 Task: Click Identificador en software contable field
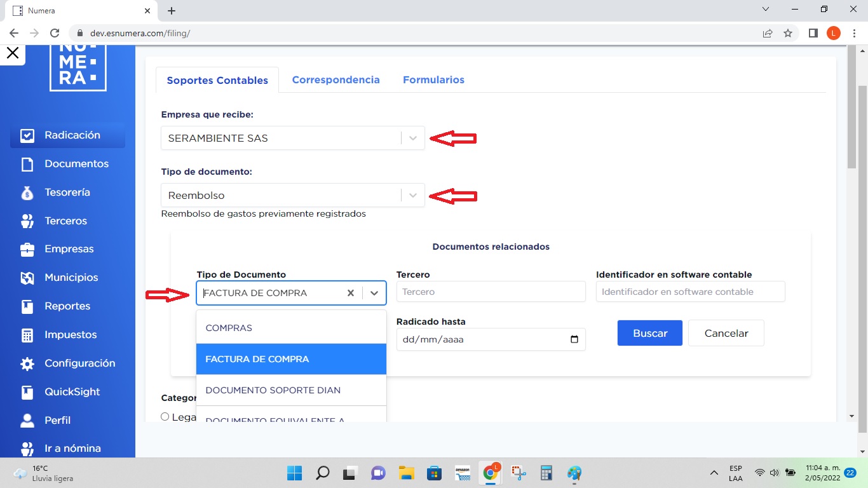point(691,292)
